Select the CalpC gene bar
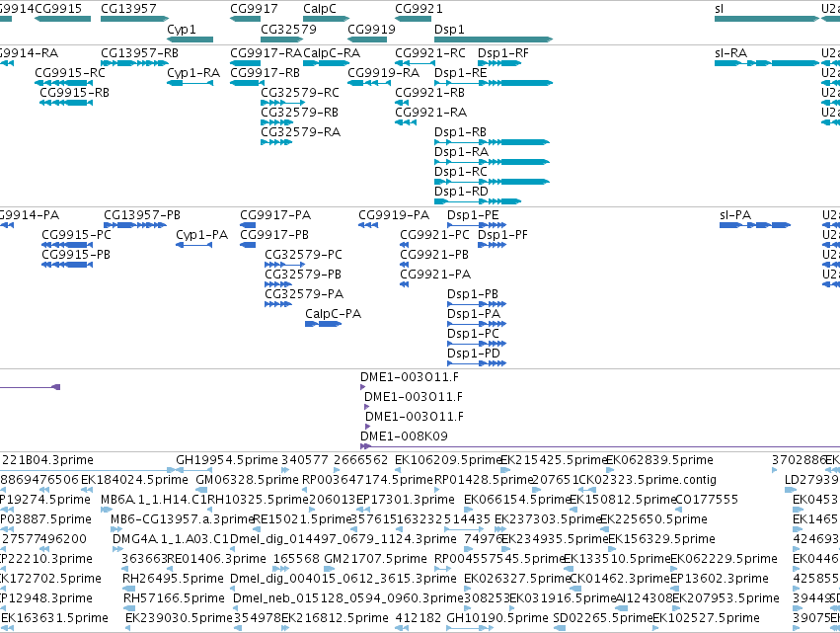Viewport: 840px width, 633px height. (x=327, y=19)
